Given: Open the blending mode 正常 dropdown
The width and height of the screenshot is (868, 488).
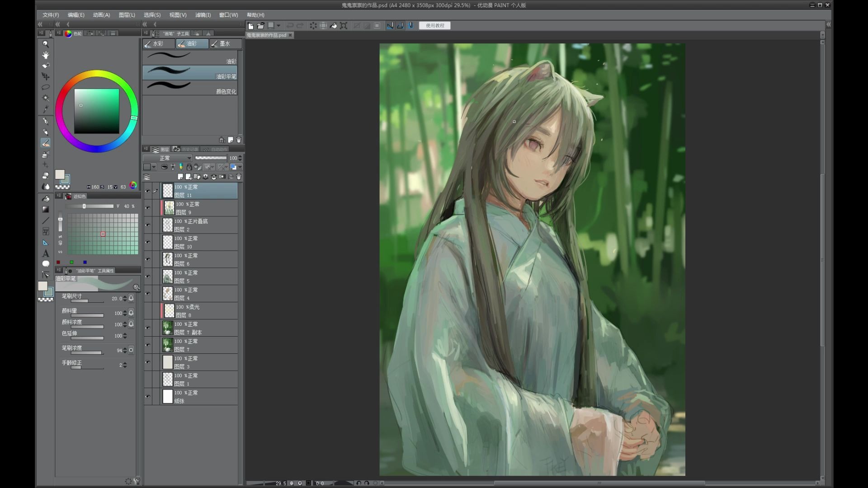Looking at the screenshot, I should 168,158.
